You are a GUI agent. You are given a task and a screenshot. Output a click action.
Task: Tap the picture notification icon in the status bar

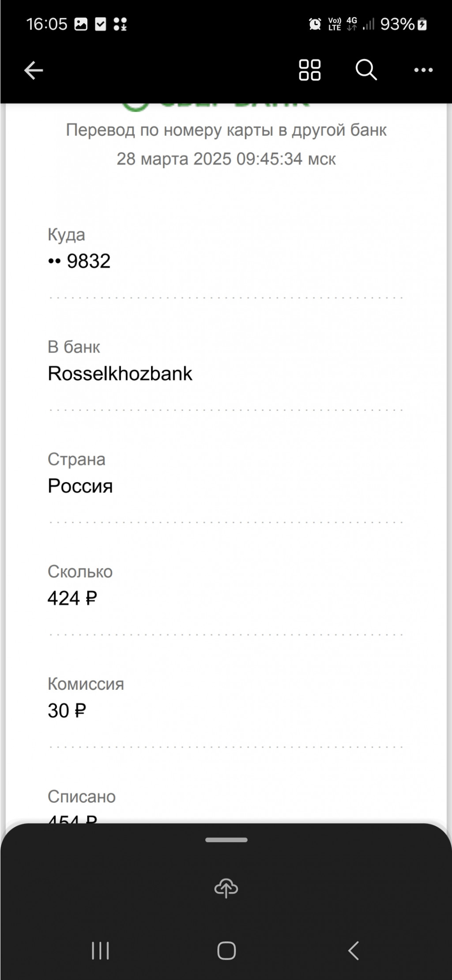81,24
